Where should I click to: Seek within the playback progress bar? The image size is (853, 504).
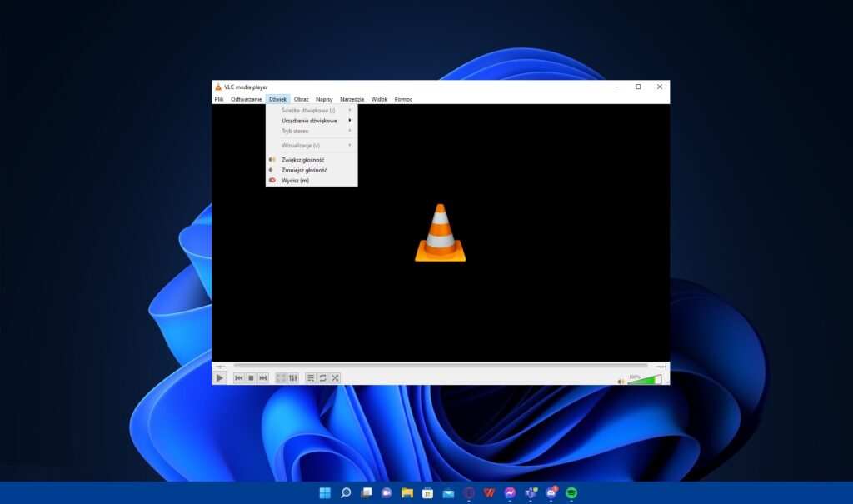coord(441,366)
